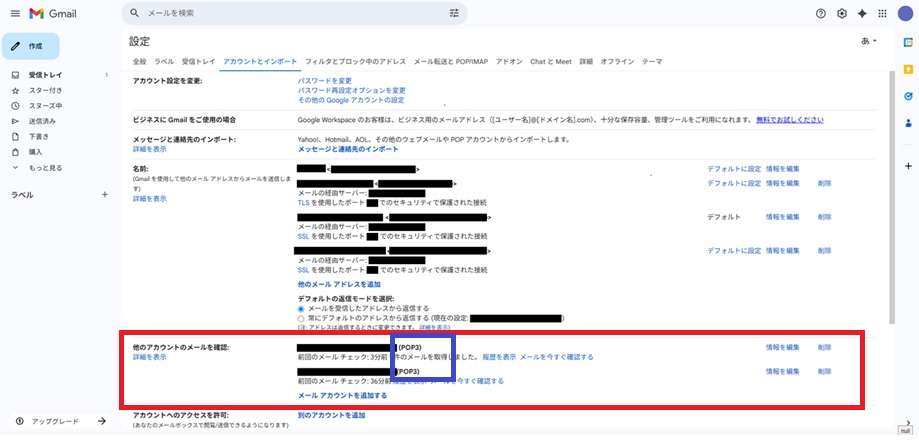
Task: Switch to the 'フィルタとブロック中のアドレス' tab
Action: (x=355, y=61)
